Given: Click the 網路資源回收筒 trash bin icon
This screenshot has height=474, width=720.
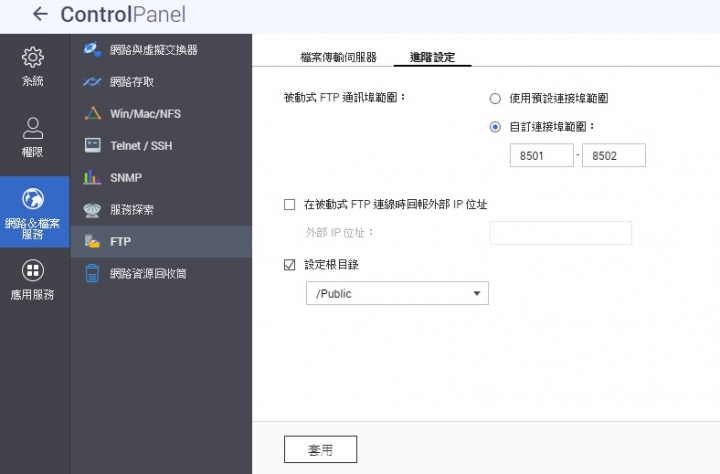Looking at the screenshot, I should pyautogui.click(x=92, y=273).
